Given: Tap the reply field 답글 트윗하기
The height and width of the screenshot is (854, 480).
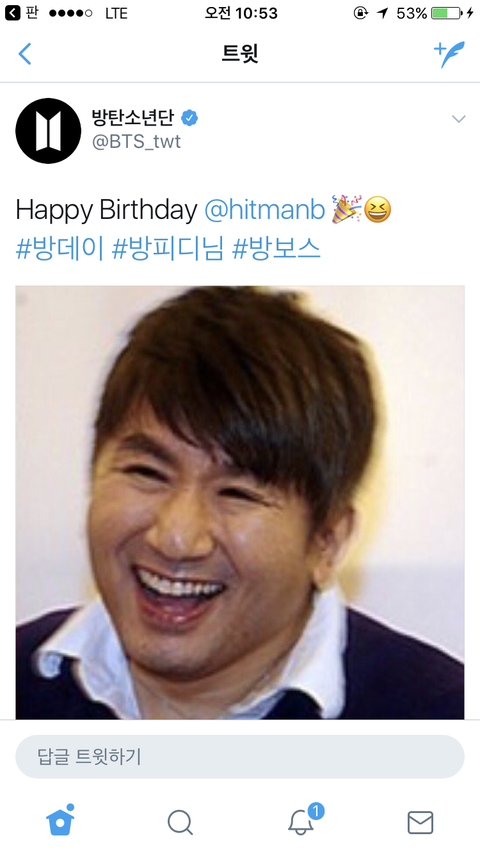Looking at the screenshot, I should point(240,757).
